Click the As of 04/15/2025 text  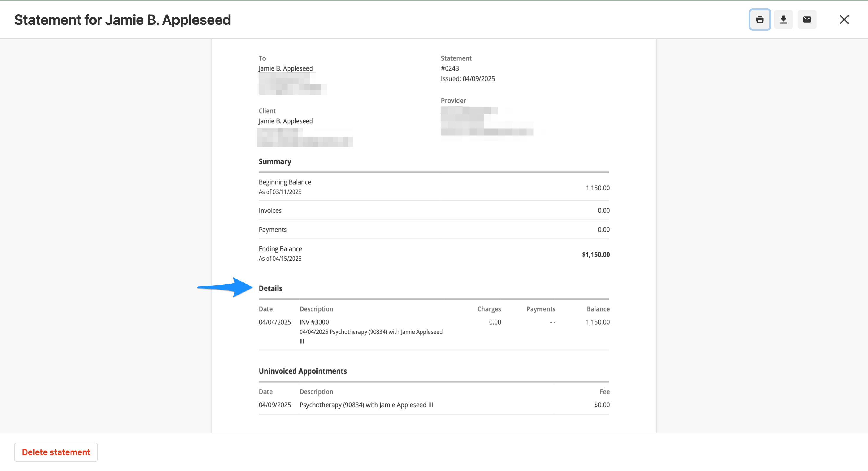pyautogui.click(x=280, y=259)
